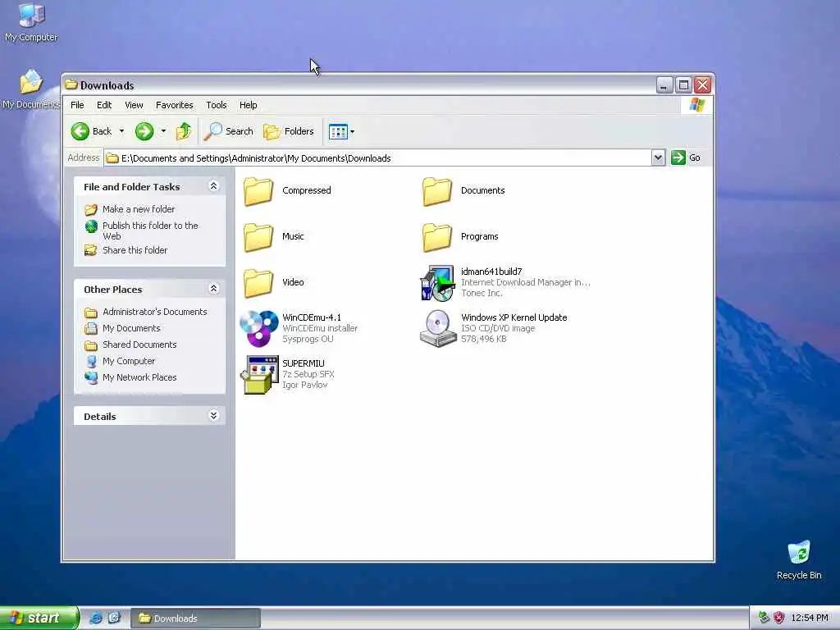Toggle the Folders pane
Screen dimensions: 840x630
pos(289,131)
